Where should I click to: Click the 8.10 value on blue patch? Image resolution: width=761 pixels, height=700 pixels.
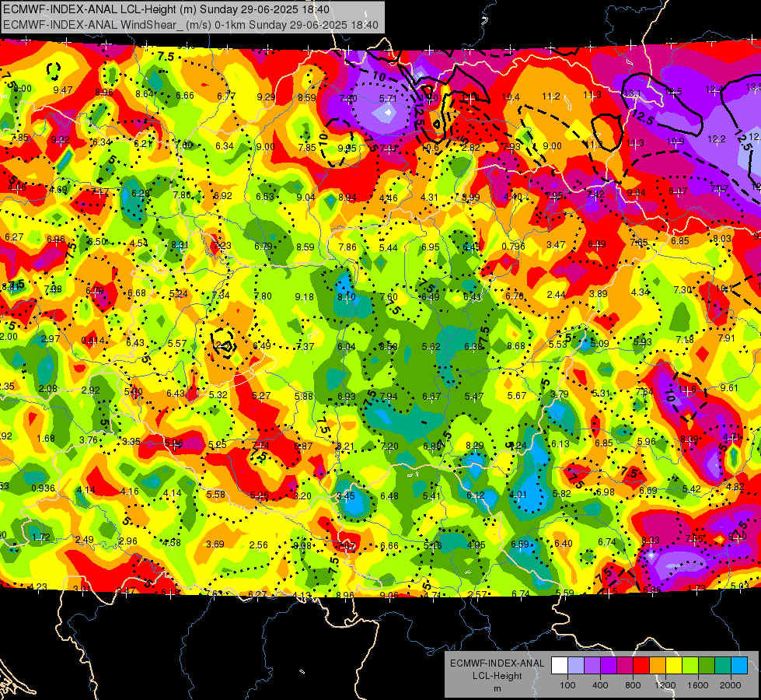[347, 297]
